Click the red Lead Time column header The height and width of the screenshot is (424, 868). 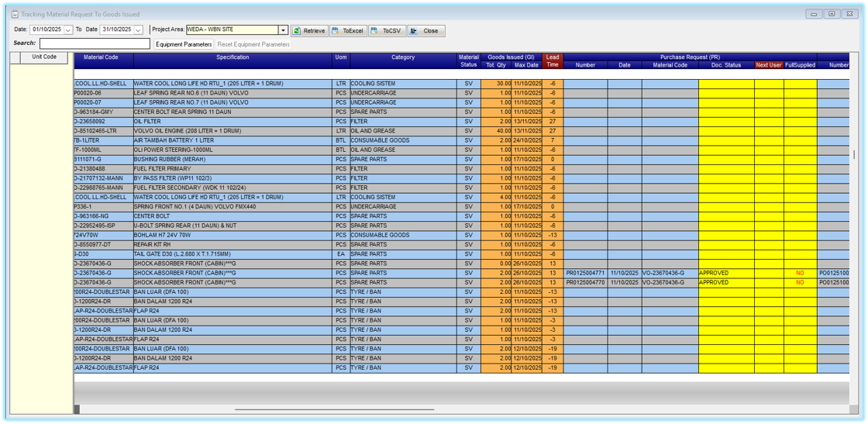(x=552, y=60)
